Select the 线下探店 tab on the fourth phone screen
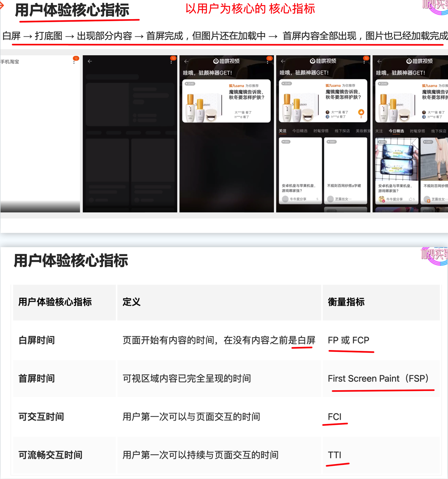 click(x=342, y=131)
